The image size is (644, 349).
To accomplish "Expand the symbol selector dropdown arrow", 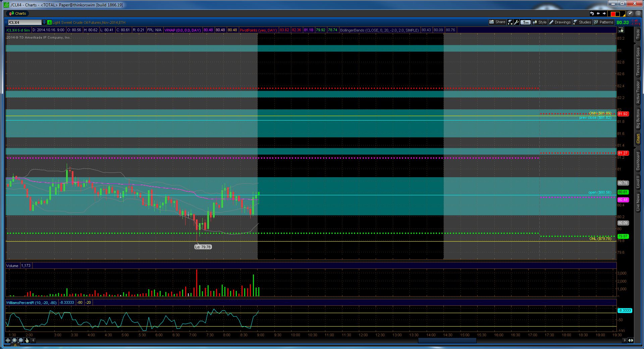I will point(44,22).
